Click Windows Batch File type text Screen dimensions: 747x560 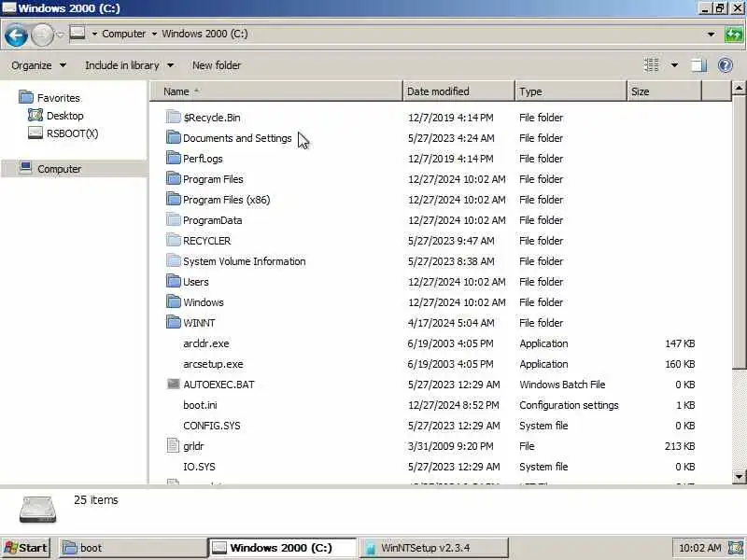pos(562,385)
